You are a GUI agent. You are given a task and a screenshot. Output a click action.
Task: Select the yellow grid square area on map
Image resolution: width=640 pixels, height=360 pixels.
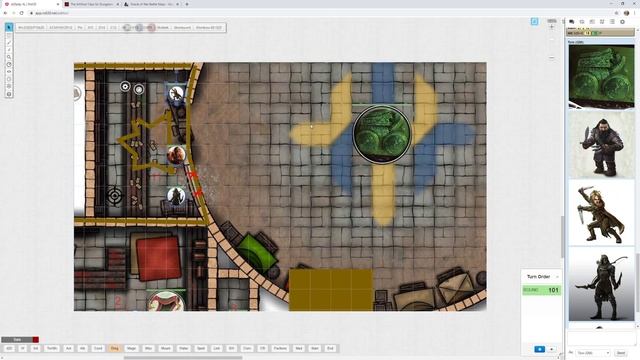click(x=331, y=290)
